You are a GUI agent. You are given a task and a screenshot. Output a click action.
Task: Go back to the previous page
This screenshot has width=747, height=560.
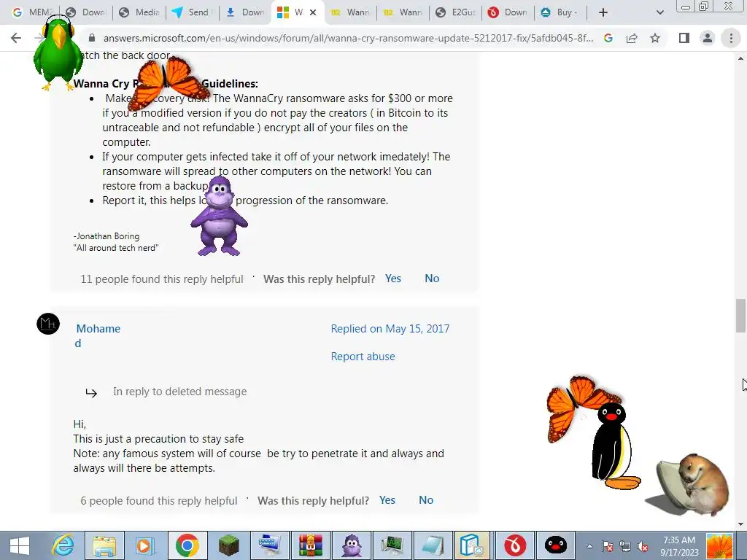point(16,38)
